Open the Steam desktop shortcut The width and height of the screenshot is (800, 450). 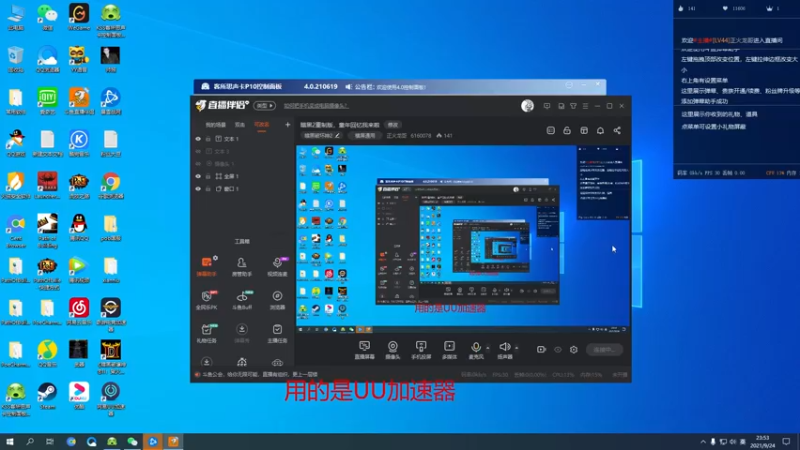(47, 396)
